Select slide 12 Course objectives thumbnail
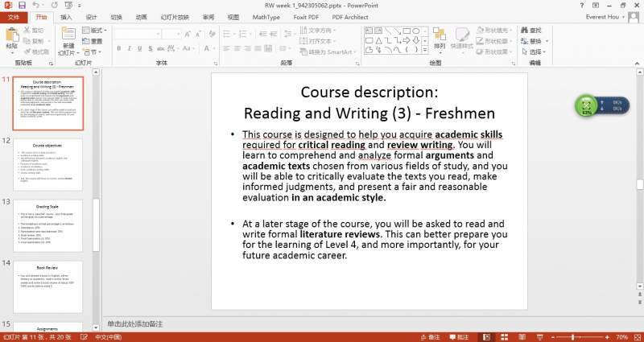 pyautogui.click(x=47, y=165)
